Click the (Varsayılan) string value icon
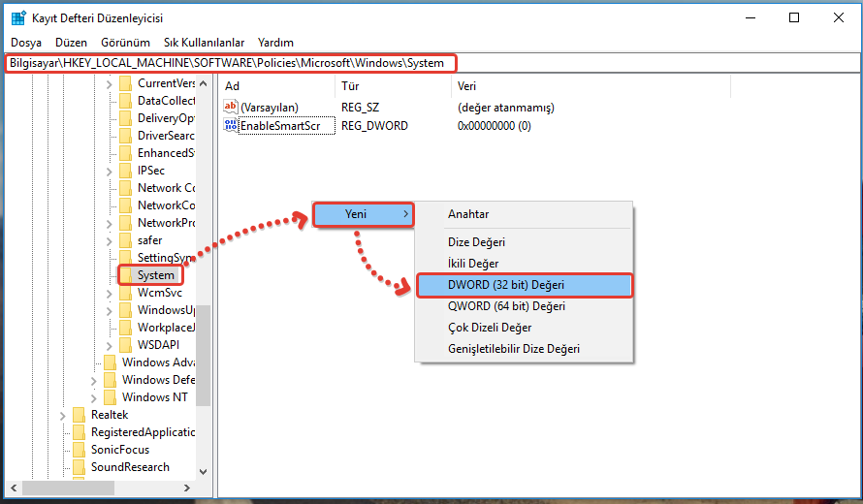Image resolution: width=863 pixels, height=504 pixels. tap(231, 108)
